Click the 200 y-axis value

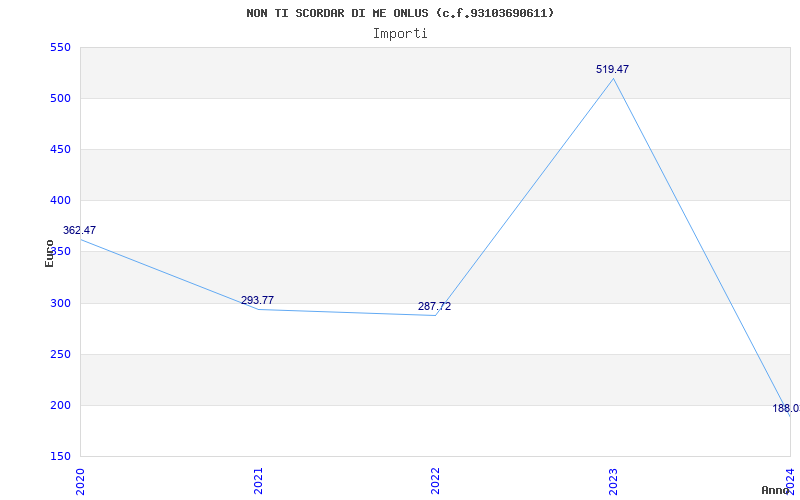click(x=60, y=406)
